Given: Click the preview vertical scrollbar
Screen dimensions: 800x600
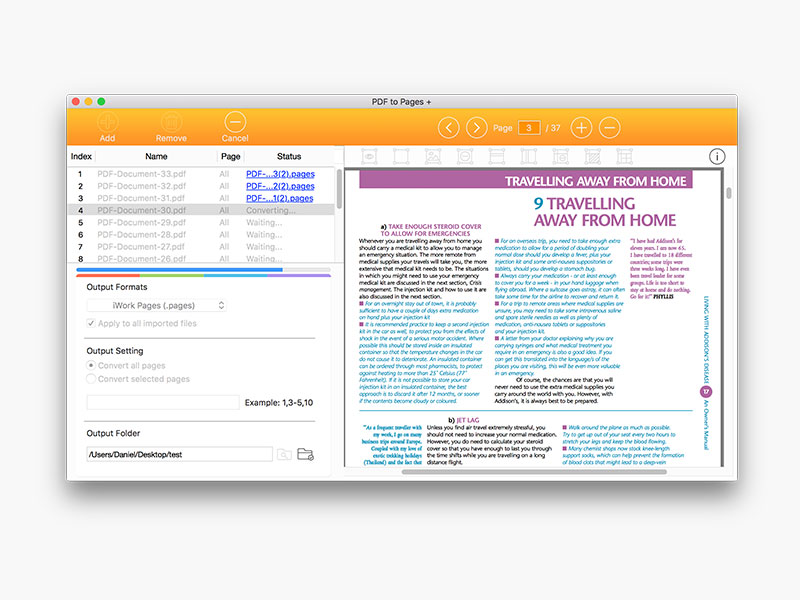Looking at the screenshot, I should click(x=729, y=193).
